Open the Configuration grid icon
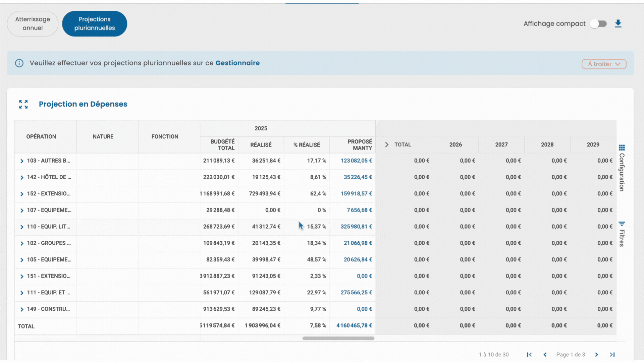The width and height of the screenshot is (644, 362). pos(622,147)
